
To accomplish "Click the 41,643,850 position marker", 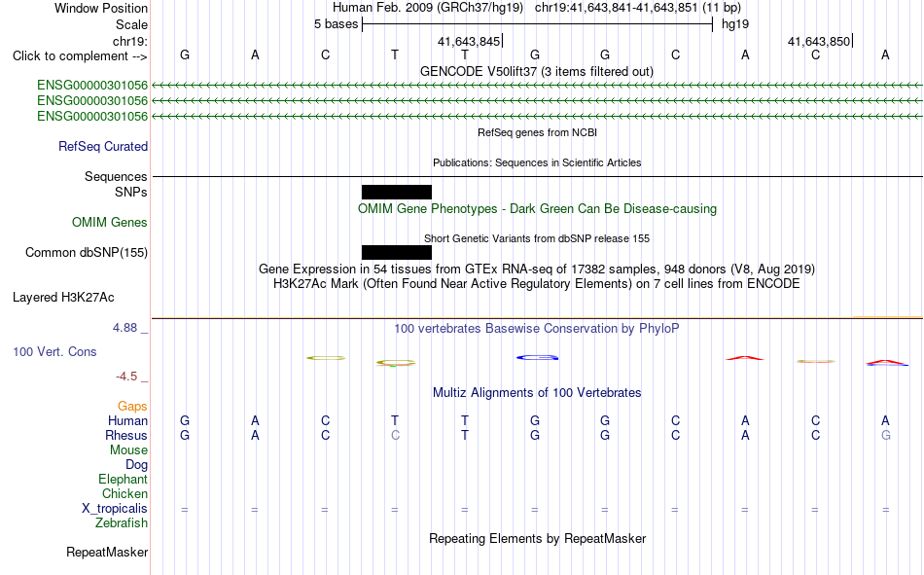I will pos(819,41).
